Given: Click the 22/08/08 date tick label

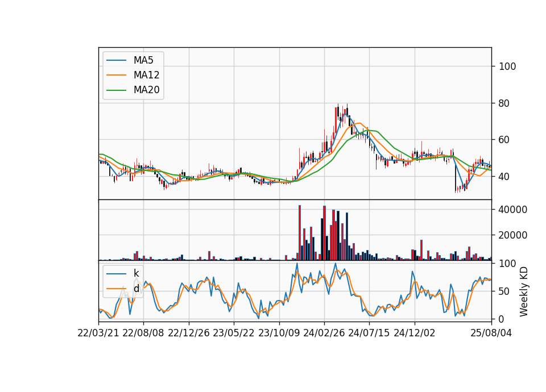Looking at the screenshot, I should click(143, 333).
